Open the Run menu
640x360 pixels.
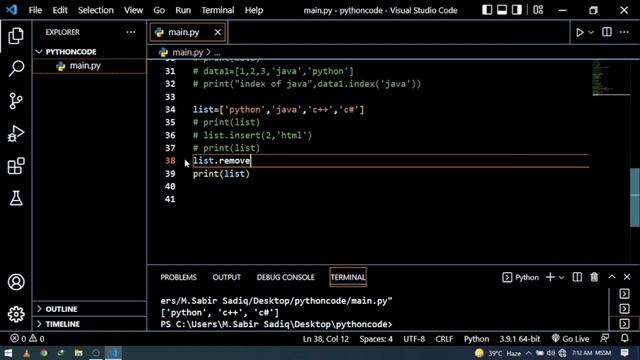(183, 10)
